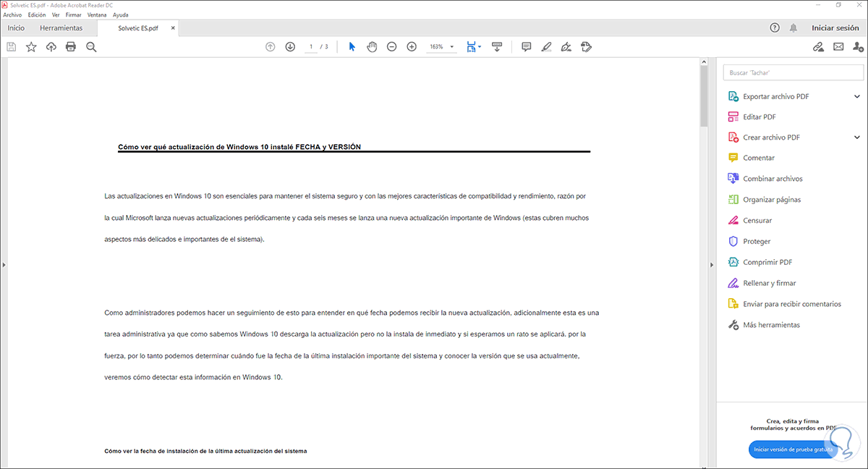Click the sign document pen icon
Image resolution: width=868 pixels, height=469 pixels.
566,47
